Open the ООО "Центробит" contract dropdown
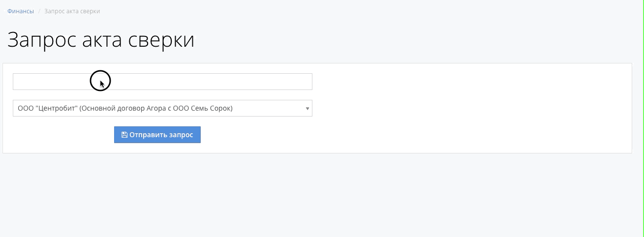This screenshot has height=237, width=644. pos(162,108)
